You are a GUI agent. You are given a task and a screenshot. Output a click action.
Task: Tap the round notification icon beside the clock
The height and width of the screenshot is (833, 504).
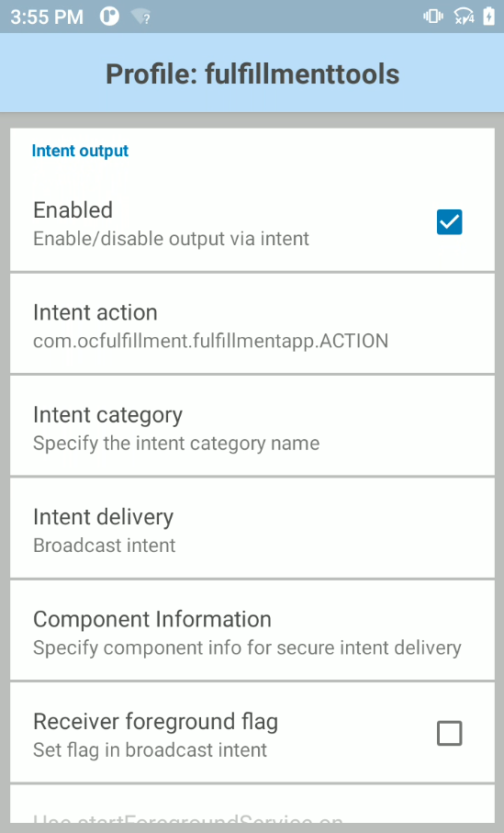[109, 17]
